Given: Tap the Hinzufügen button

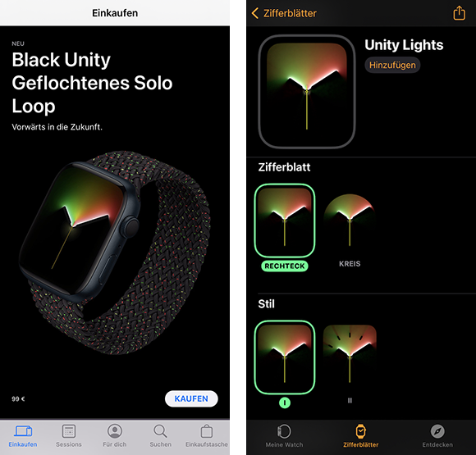Looking at the screenshot, I should (392, 65).
